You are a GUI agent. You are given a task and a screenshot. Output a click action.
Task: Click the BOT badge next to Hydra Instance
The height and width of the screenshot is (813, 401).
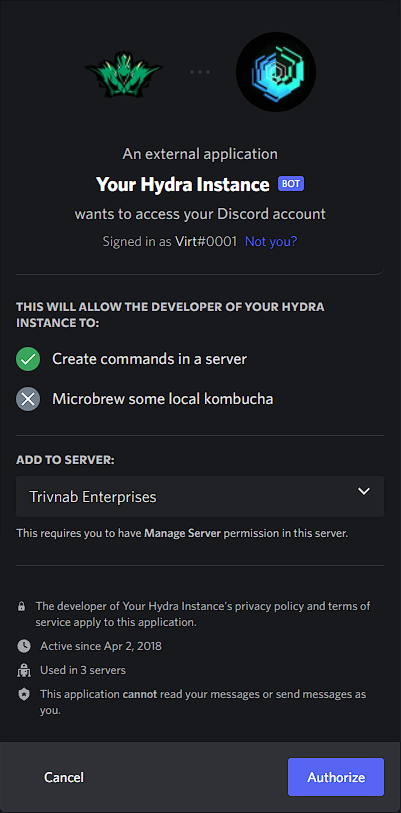point(291,184)
